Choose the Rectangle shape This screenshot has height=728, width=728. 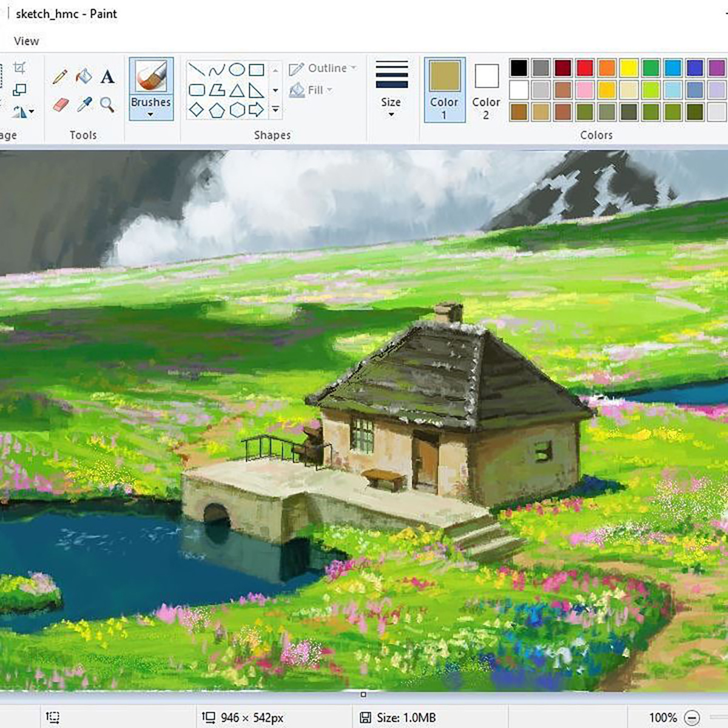point(257,70)
